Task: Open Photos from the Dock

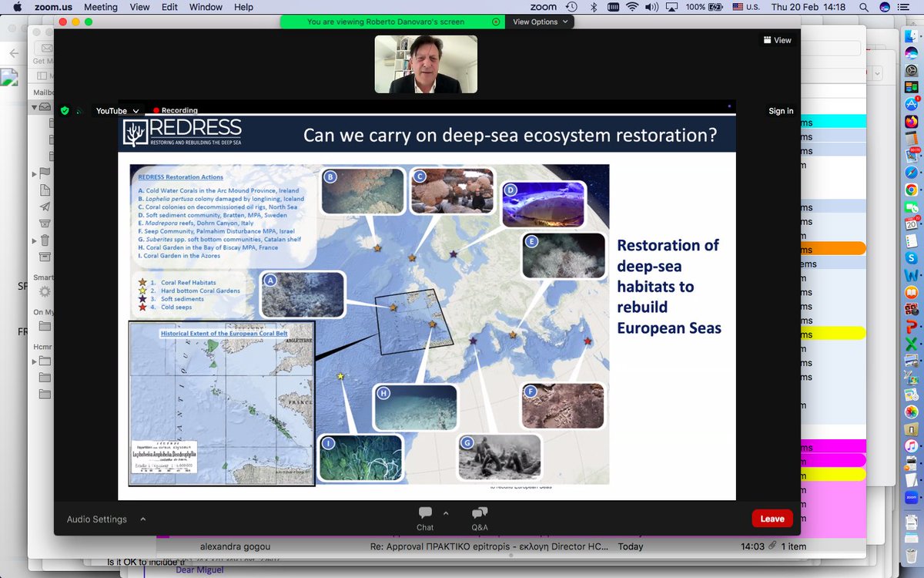Action: [x=911, y=412]
